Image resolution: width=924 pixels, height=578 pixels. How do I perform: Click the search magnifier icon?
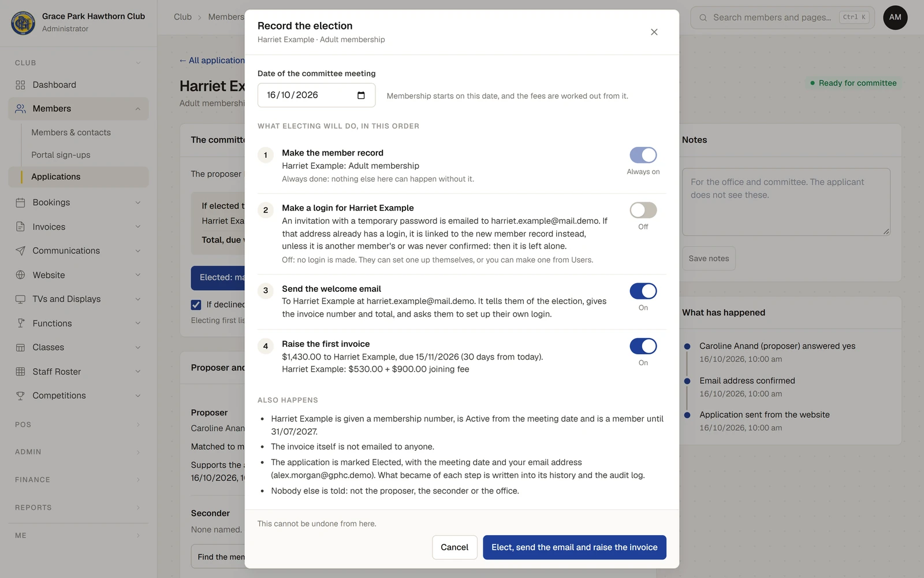coord(703,18)
